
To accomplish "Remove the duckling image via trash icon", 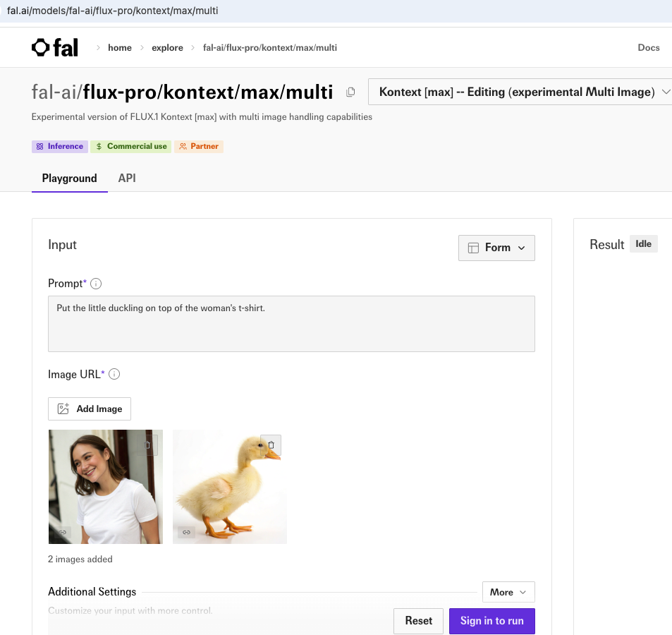I will [x=271, y=445].
